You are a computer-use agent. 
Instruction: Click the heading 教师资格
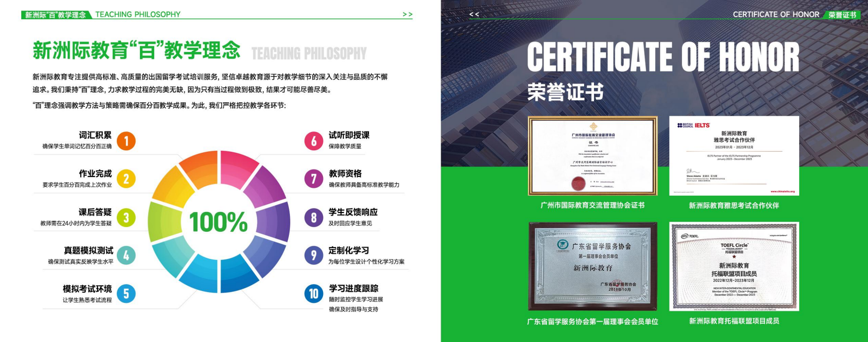coord(345,173)
